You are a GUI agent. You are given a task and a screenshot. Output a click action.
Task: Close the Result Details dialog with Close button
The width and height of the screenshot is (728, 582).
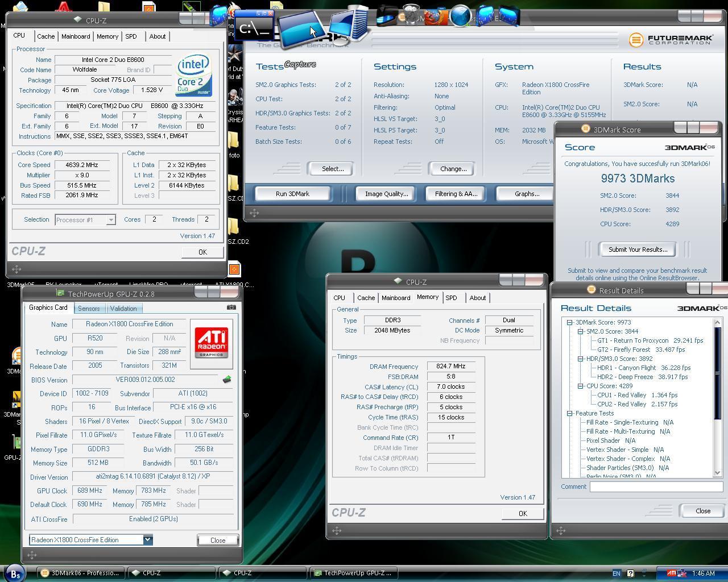pyautogui.click(x=703, y=511)
